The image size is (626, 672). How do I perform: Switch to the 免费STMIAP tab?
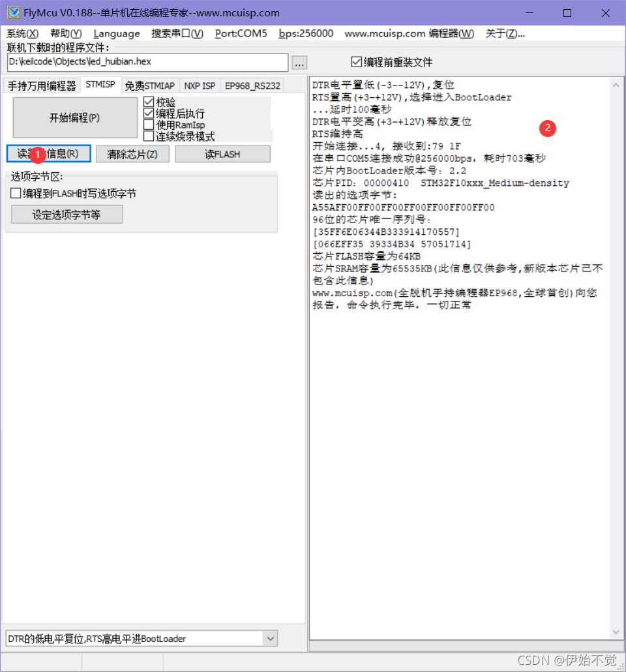point(150,85)
